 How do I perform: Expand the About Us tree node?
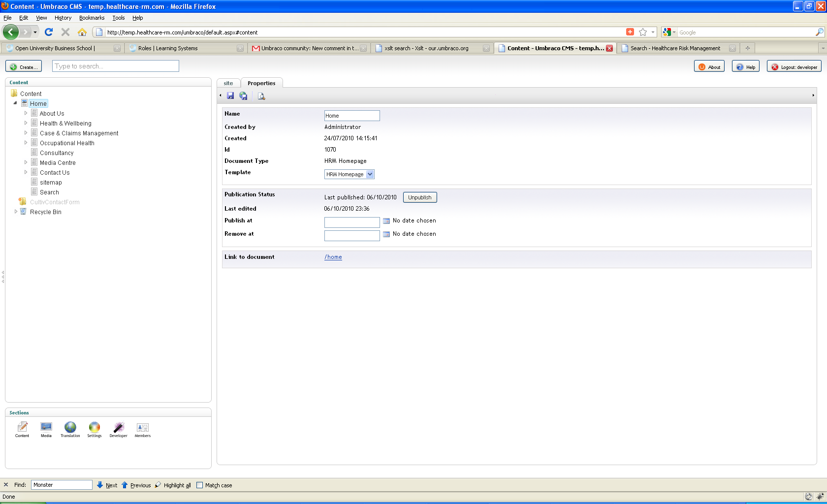coord(26,113)
